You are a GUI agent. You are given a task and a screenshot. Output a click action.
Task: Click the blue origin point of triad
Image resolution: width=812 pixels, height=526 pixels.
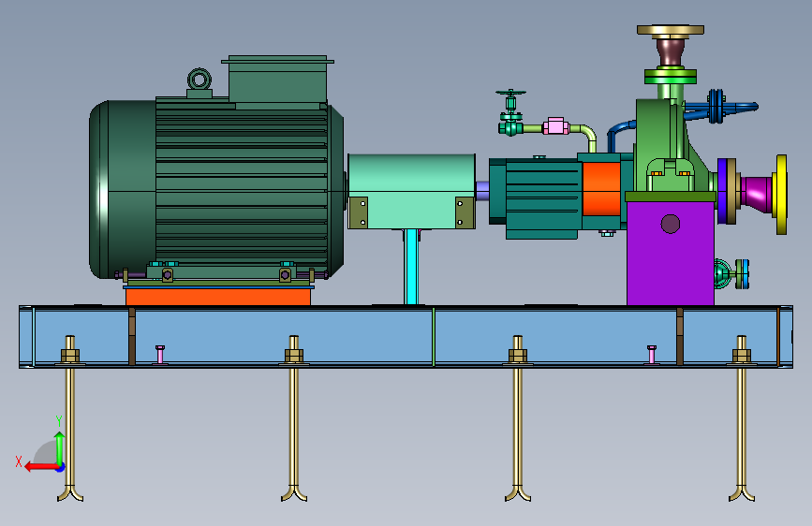[61, 467]
